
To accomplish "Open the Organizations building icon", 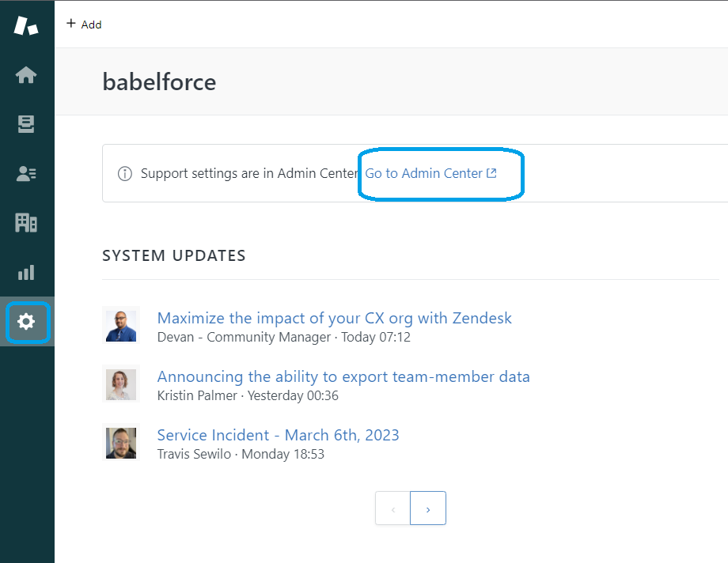I will 26,223.
